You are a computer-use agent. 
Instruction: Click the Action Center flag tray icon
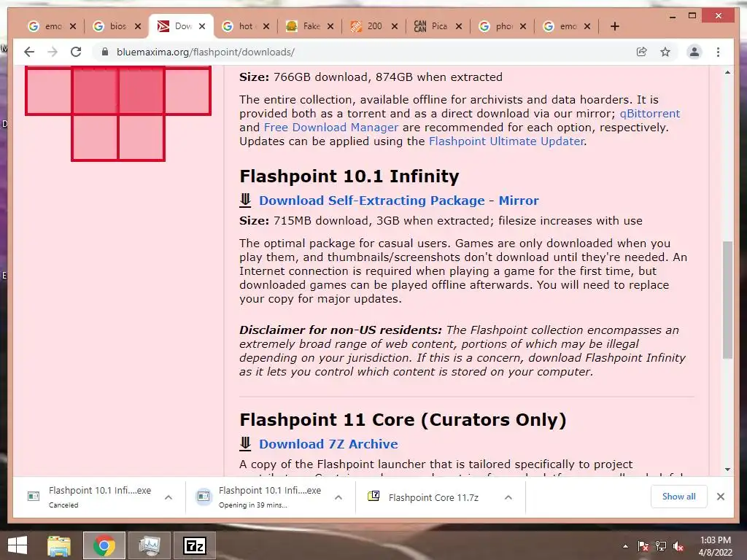[x=643, y=546]
